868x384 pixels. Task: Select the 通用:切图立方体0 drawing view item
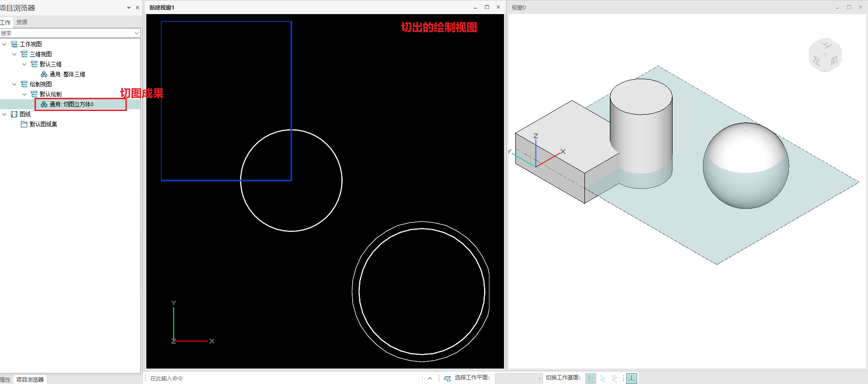[71, 104]
